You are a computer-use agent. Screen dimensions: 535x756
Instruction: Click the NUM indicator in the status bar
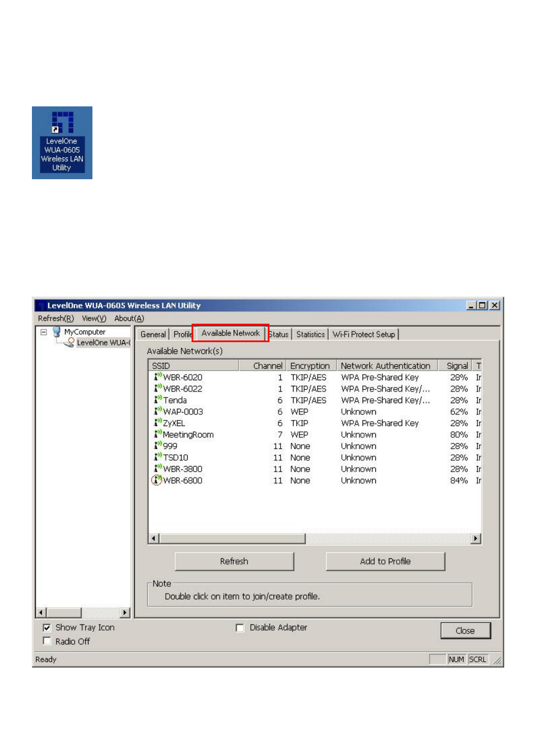click(456, 659)
